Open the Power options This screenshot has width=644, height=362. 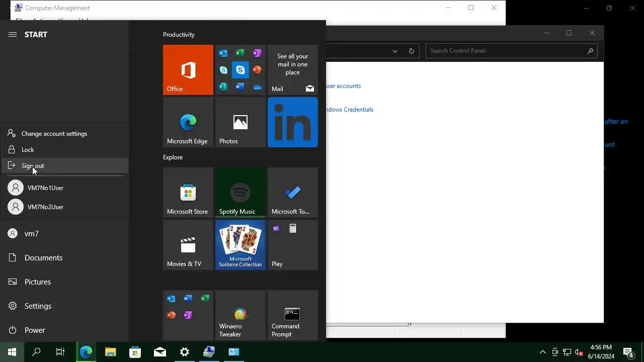click(64, 330)
